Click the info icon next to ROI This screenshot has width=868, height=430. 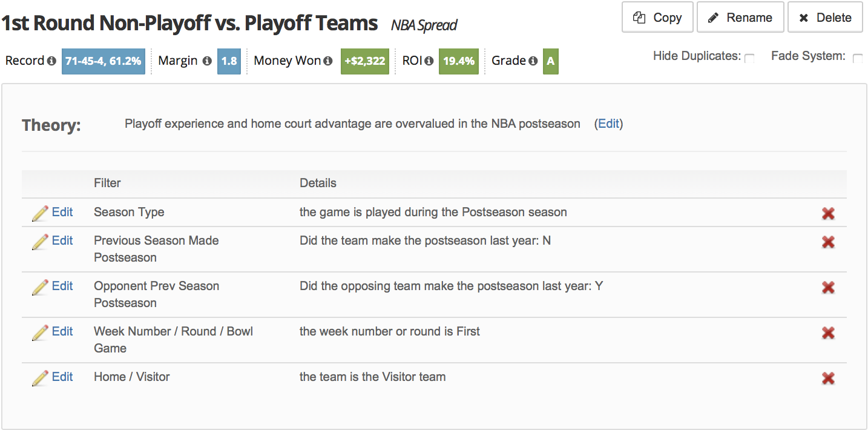pos(429,61)
